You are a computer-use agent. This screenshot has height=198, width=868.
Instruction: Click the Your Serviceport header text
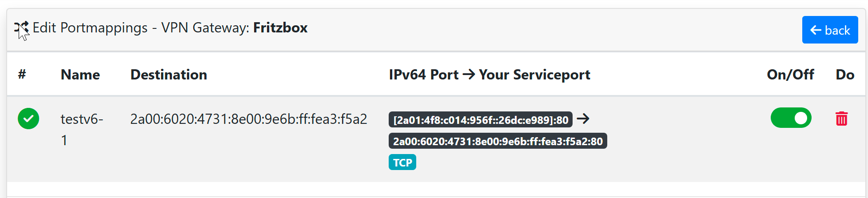(534, 75)
